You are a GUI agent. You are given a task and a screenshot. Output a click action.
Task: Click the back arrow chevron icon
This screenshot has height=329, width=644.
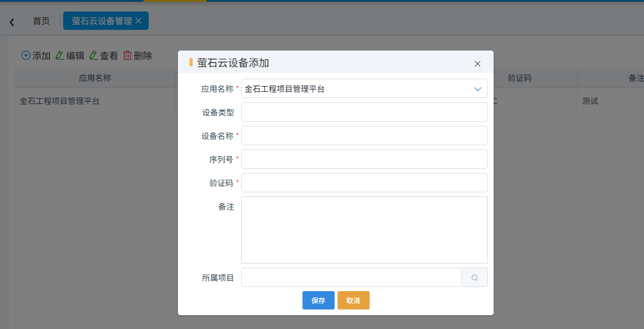click(12, 22)
